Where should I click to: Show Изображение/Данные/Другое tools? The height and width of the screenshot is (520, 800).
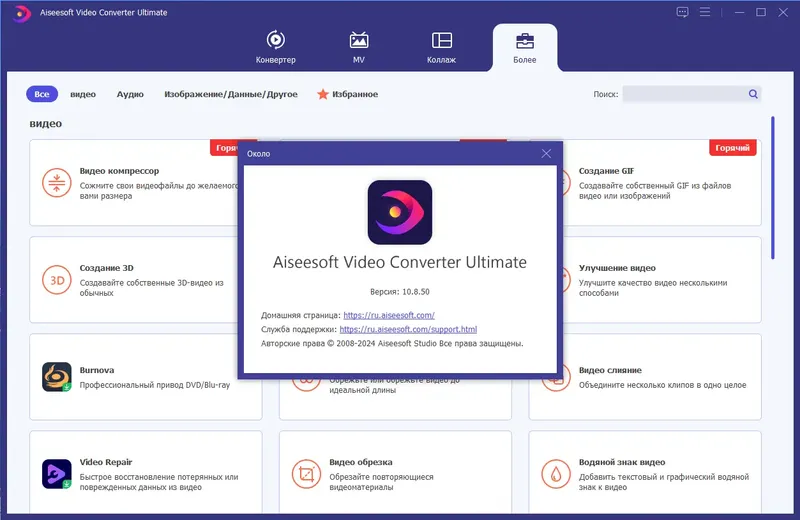(x=231, y=94)
